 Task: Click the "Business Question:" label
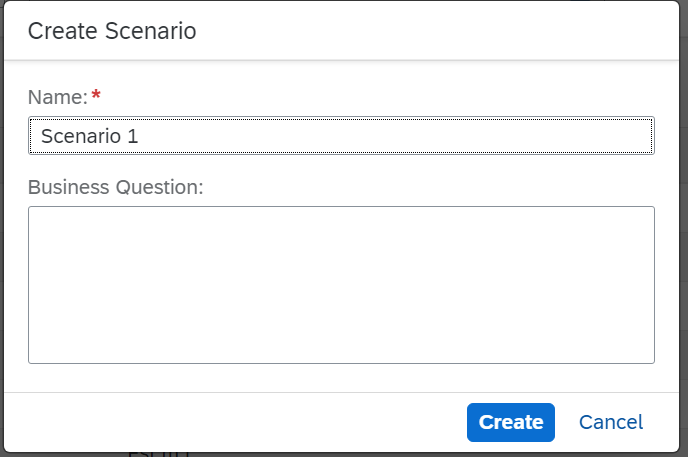click(x=115, y=187)
